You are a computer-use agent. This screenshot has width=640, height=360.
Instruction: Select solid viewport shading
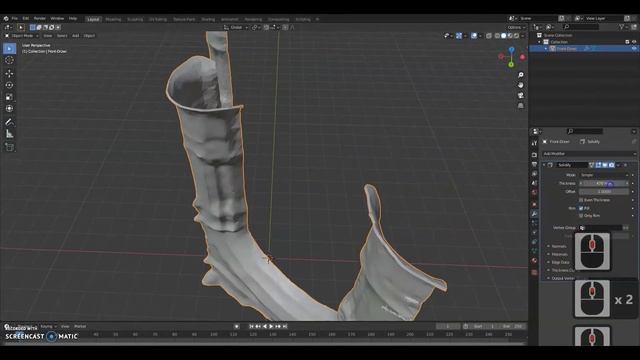tap(504, 36)
